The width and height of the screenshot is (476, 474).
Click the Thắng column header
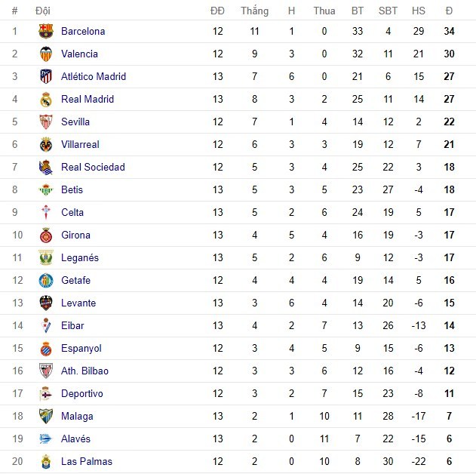(254, 11)
